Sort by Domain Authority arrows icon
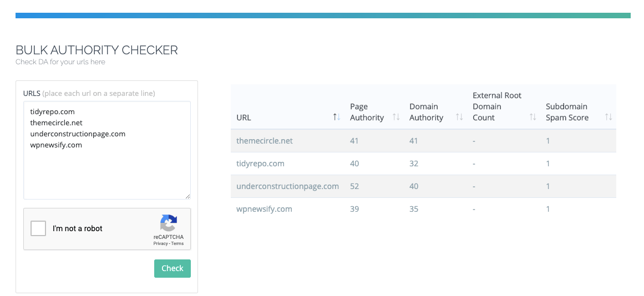The height and width of the screenshot is (296, 644). click(x=459, y=118)
